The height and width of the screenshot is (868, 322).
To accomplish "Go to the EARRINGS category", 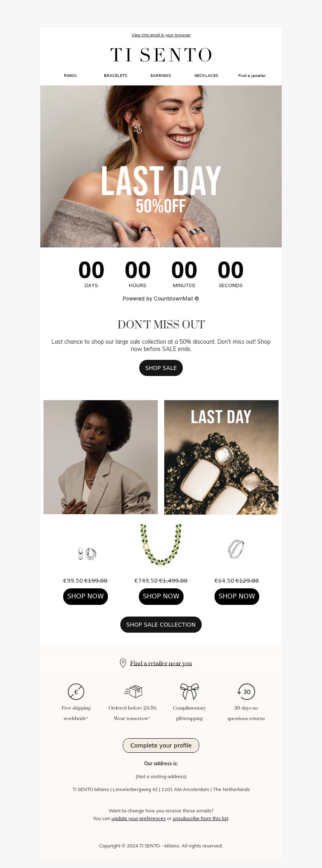I will [x=161, y=75].
